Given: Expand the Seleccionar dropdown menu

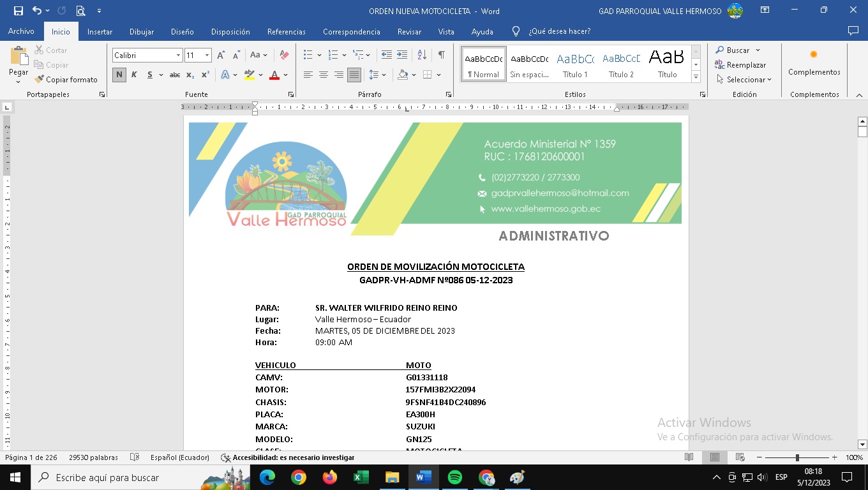Looking at the screenshot, I should [x=744, y=80].
